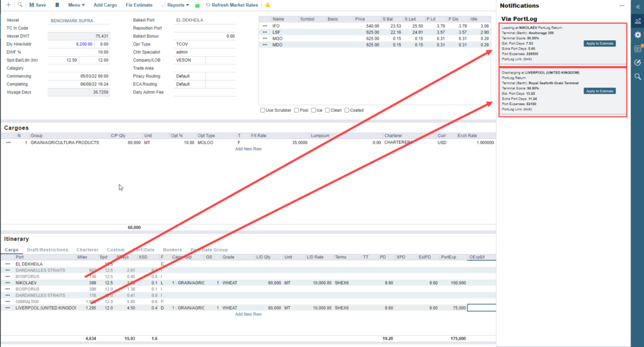The width and height of the screenshot is (644, 347).
Task: Open row menu dots for MDO fuel
Action: [265, 45]
